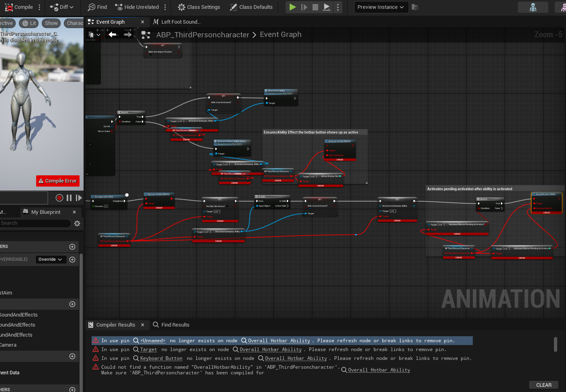Open the function Override dropdown
This screenshot has height=392, width=566.
pos(50,260)
